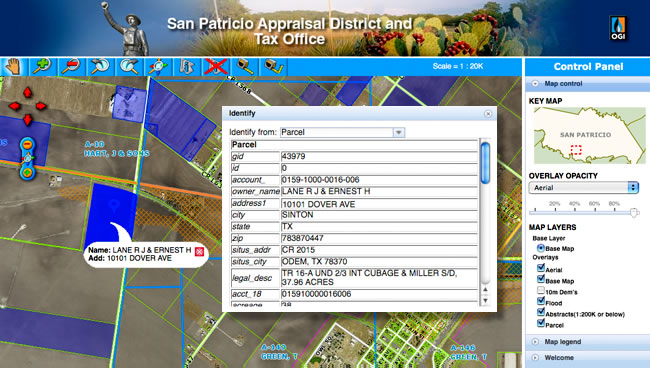Click owner_name value LANE R J & ERNEST H
The width and height of the screenshot is (650, 368).
click(379, 191)
